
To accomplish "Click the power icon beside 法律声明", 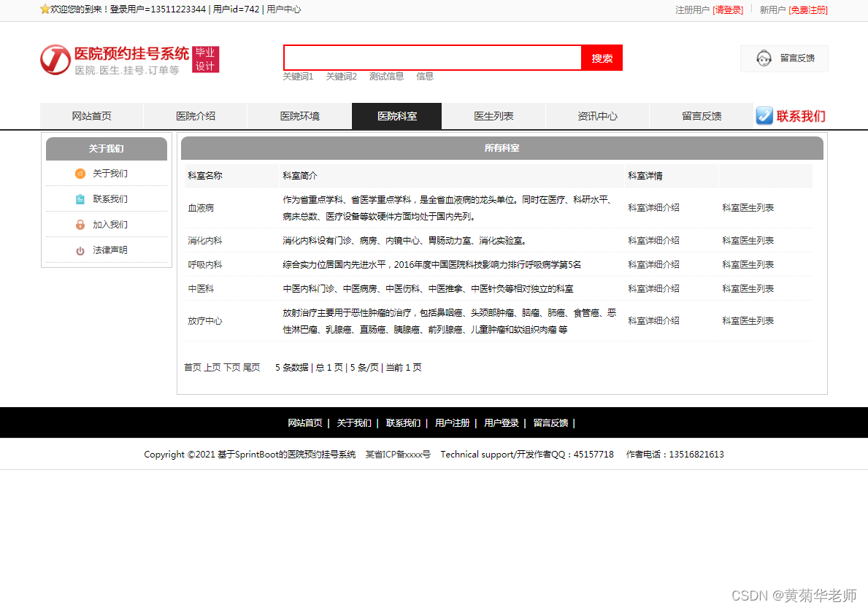I will click(x=80, y=250).
